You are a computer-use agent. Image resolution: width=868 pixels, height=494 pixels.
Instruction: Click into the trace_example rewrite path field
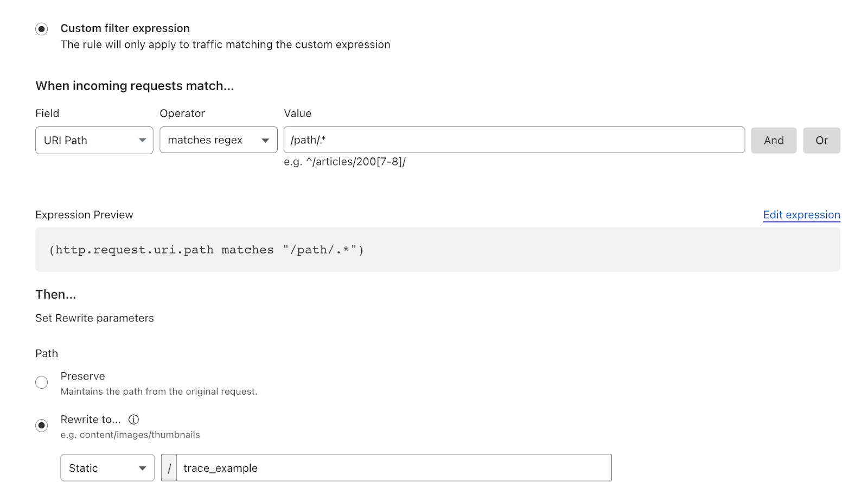[x=394, y=468]
